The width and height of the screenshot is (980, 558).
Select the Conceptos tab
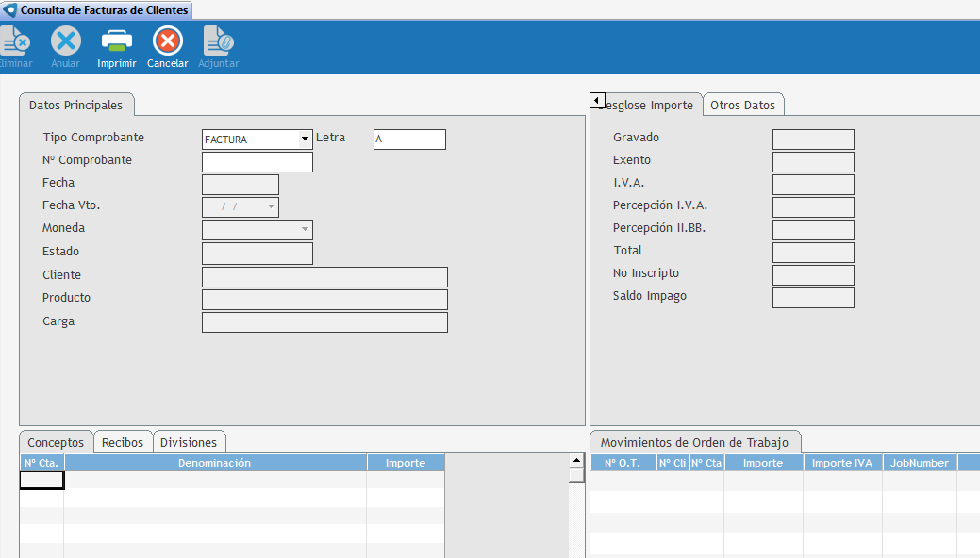pos(56,443)
